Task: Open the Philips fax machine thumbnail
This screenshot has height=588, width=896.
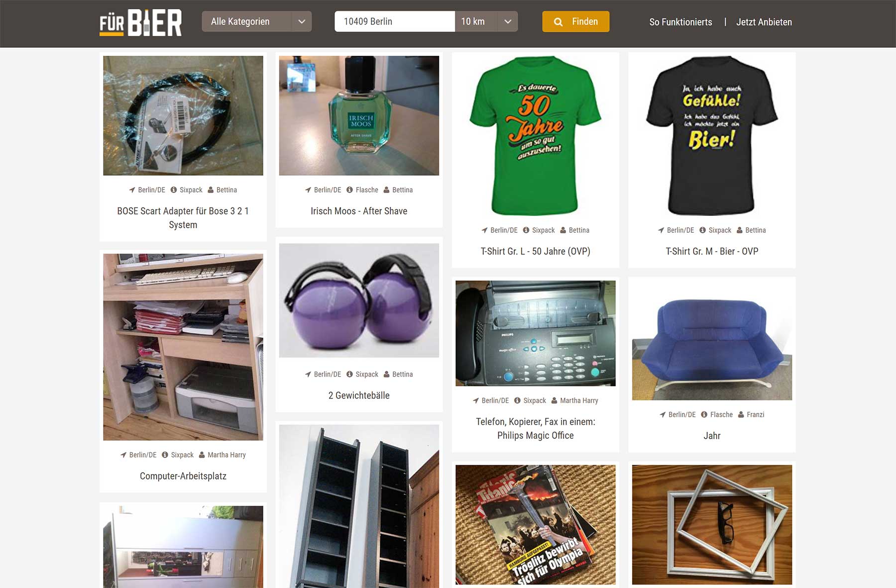Action: (x=536, y=333)
